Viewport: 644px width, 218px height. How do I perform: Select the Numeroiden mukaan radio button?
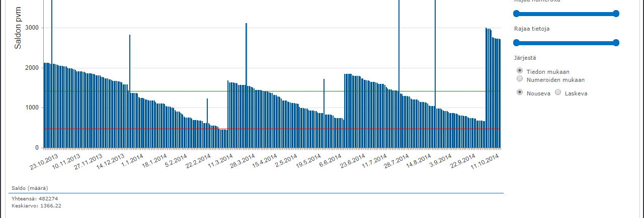click(x=520, y=79)
